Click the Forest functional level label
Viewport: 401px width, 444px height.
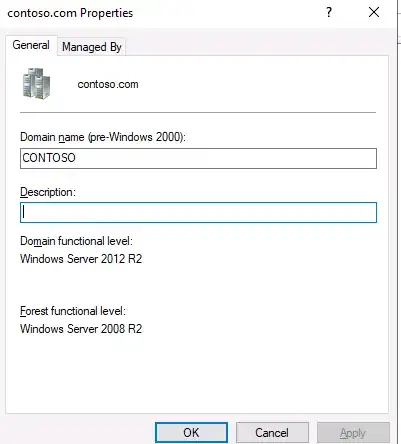(x=73, y=311)
